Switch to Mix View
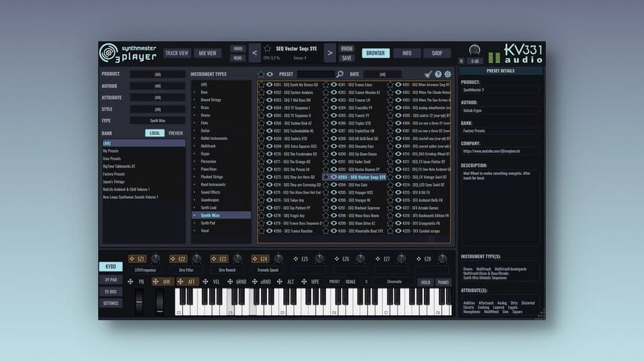The image size is (644, 362). click(x=207, y=53)
